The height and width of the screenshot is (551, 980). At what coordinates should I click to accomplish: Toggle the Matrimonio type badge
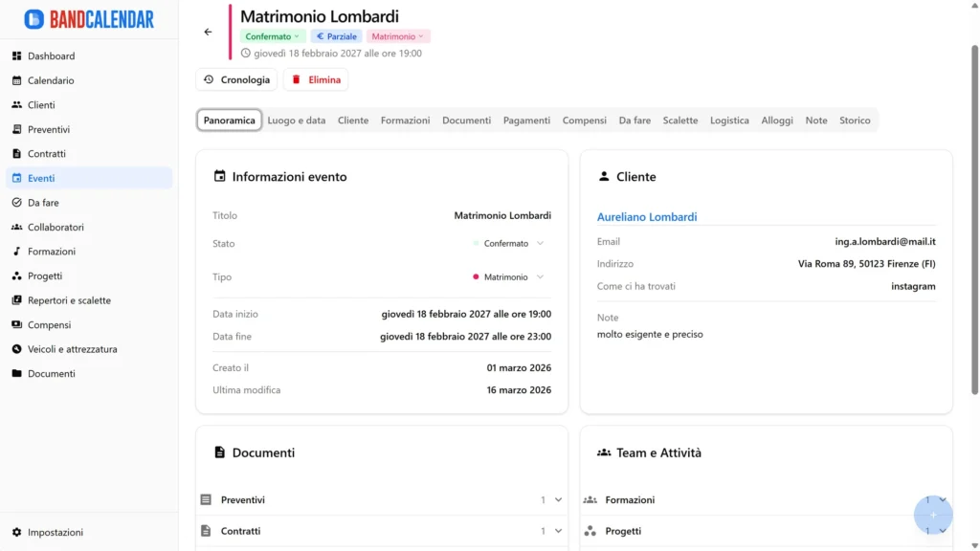click(398, 35)
